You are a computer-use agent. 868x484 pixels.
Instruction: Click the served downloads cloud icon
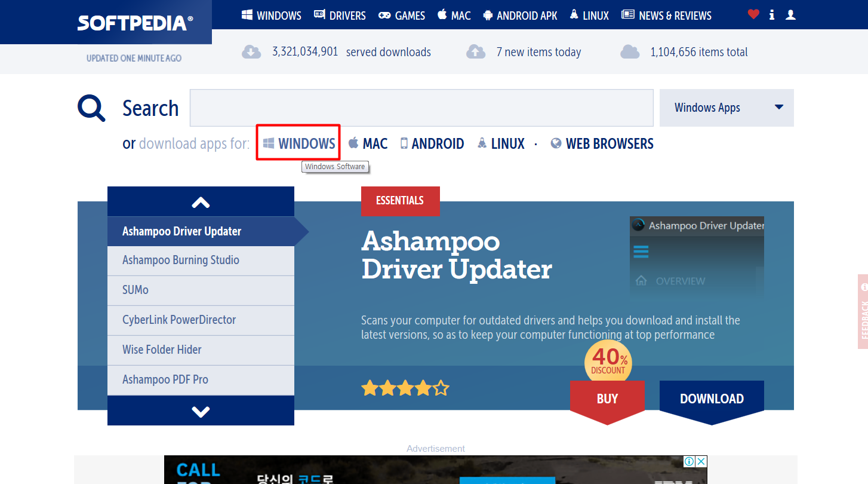click(251, 52)
